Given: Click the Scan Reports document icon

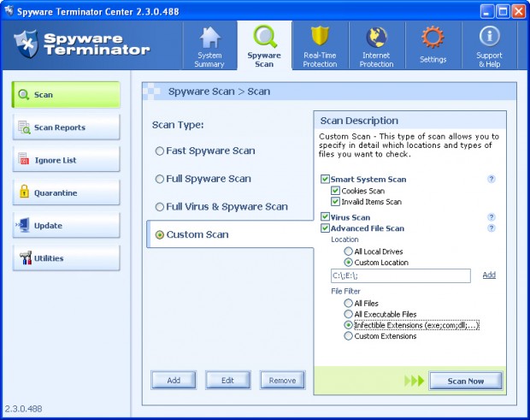Looking at the screenshot, I should (x=24, y=127).
